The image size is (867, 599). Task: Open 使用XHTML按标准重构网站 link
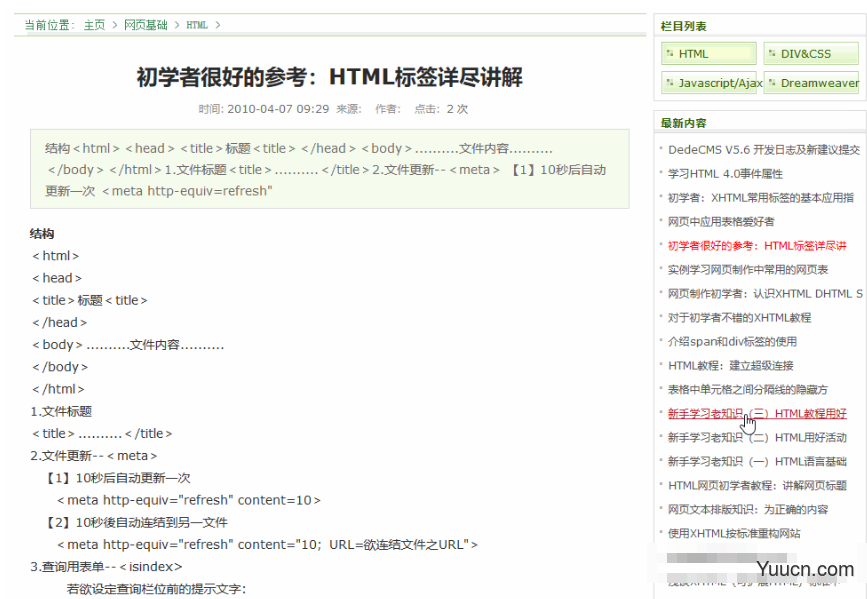point(734,534)
